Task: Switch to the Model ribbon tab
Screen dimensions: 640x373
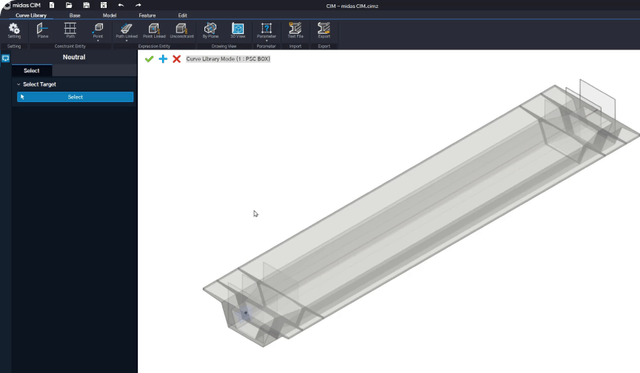Action: [109, 16]
